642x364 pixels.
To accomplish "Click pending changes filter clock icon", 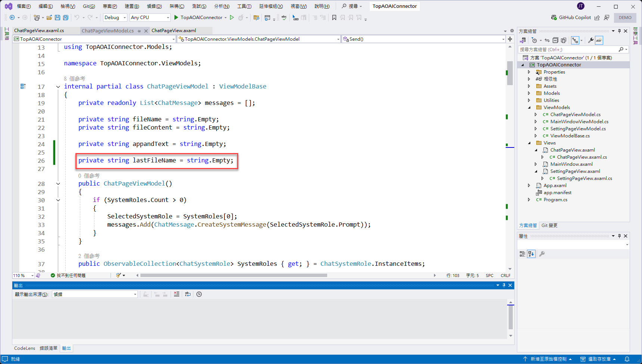I will point(534,40).
